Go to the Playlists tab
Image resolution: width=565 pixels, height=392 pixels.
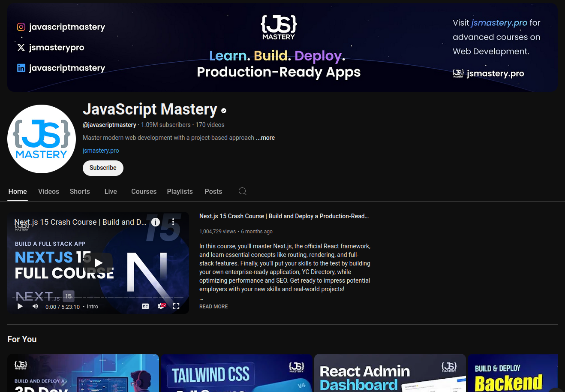180,191
